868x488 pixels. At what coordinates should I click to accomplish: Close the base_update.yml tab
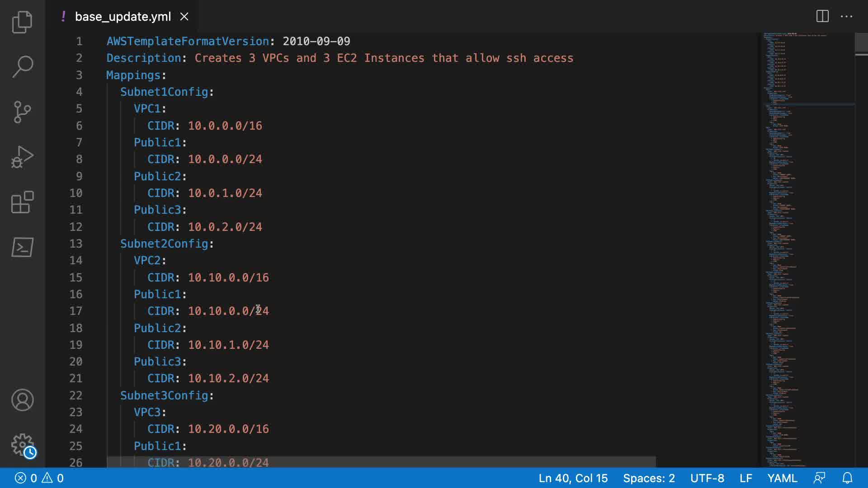coord(184,17)
